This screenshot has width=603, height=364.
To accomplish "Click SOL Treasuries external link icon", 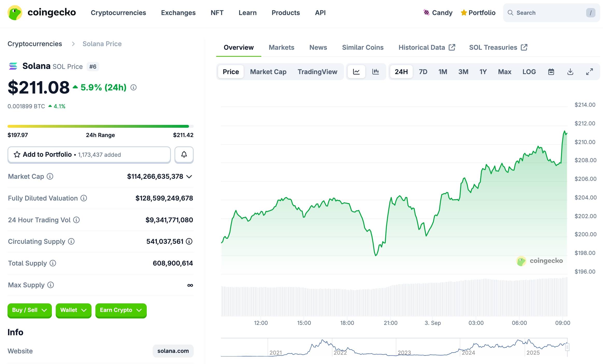I will tap(524, 47).
